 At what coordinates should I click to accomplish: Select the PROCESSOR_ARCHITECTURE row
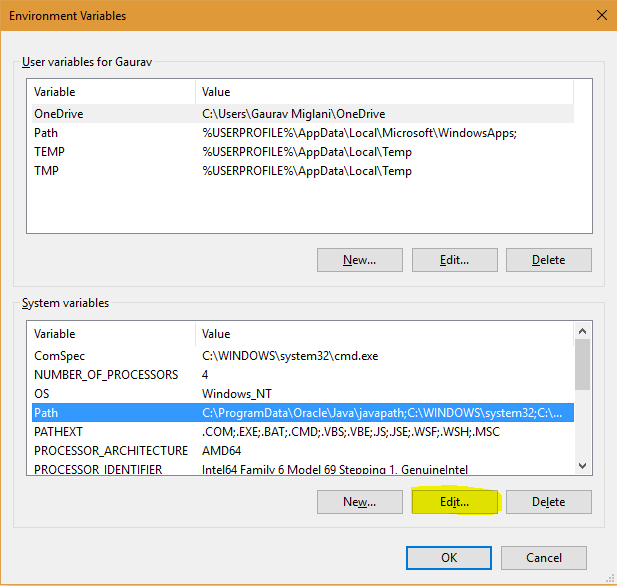pyautogui.click(x=110, y=451)
